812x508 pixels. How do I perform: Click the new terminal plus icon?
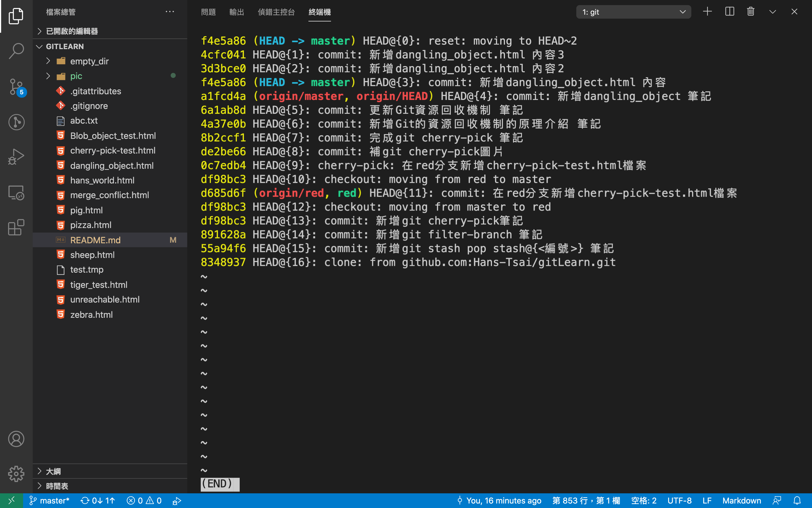click(707, 12)
